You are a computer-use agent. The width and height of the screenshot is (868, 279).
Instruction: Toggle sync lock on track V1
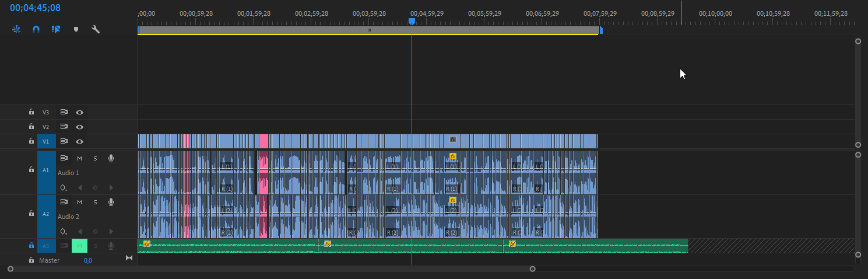pyautogui.click(x=64, y=141)
